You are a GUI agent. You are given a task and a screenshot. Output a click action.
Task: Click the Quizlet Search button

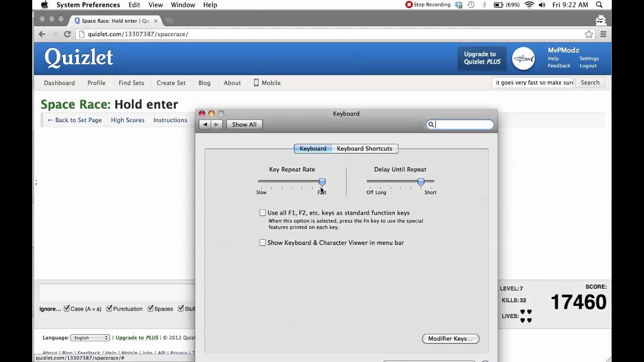pyautogui.click(x=590, y=82)
